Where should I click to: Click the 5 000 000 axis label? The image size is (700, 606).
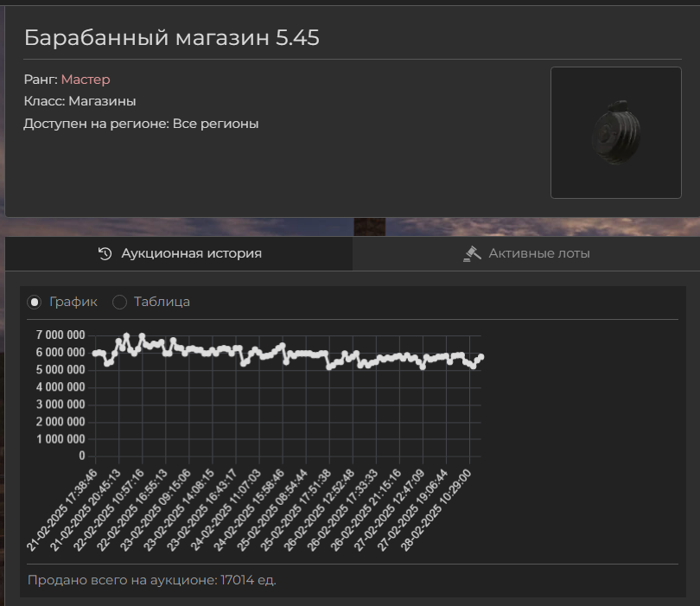pos(60,370)
